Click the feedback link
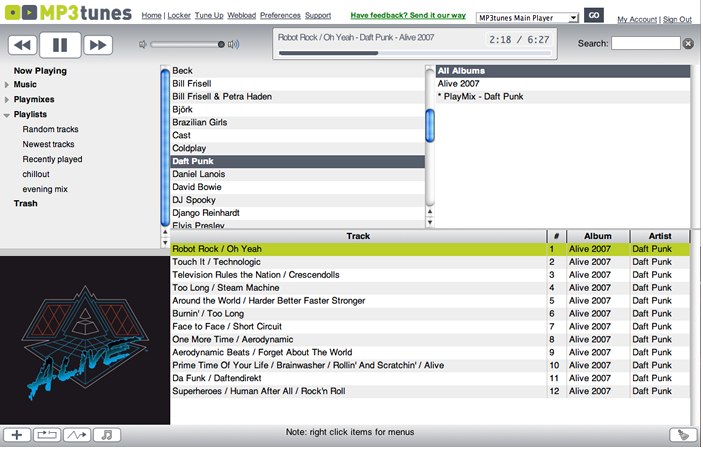This screenshot has width=703, height=451. (407, 16)
